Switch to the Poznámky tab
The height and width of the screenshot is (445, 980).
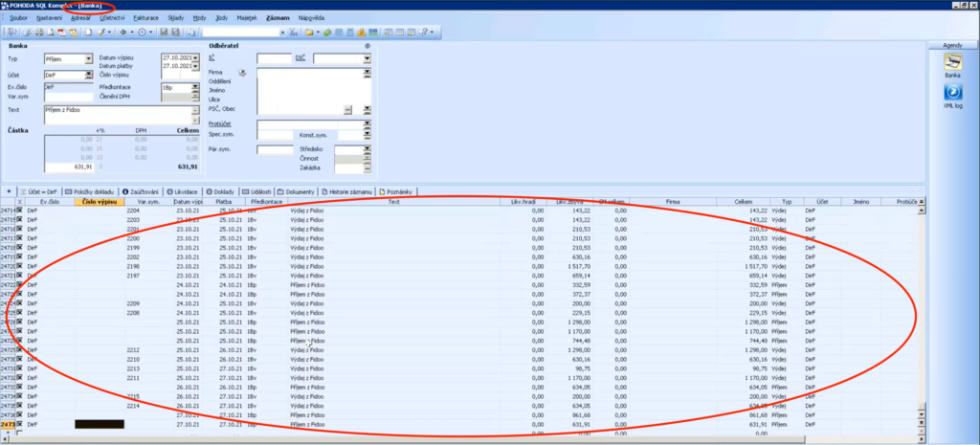pyautogui.click(x=396, y=191)
